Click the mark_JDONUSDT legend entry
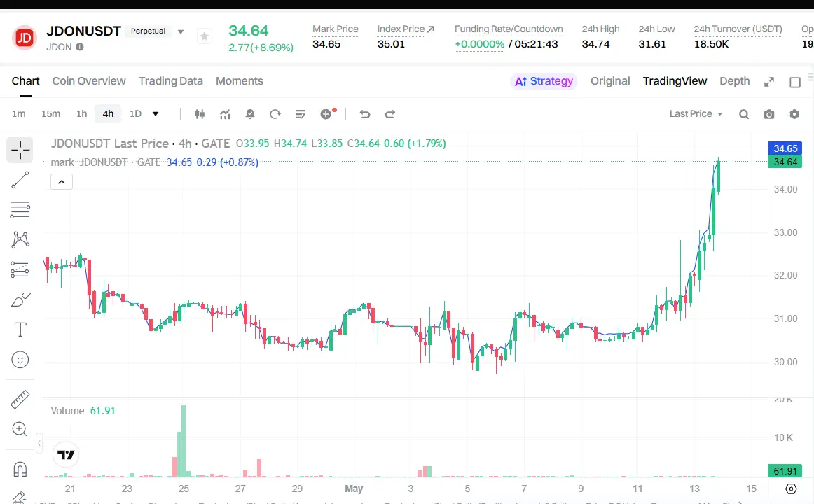Image resolution: width=814 pixels, height=504 pixels. pos(106,162)
